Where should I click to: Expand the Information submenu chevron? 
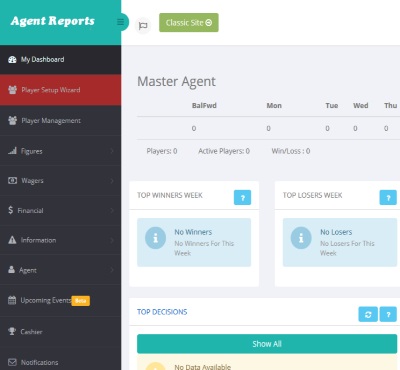tap(112, 240)
